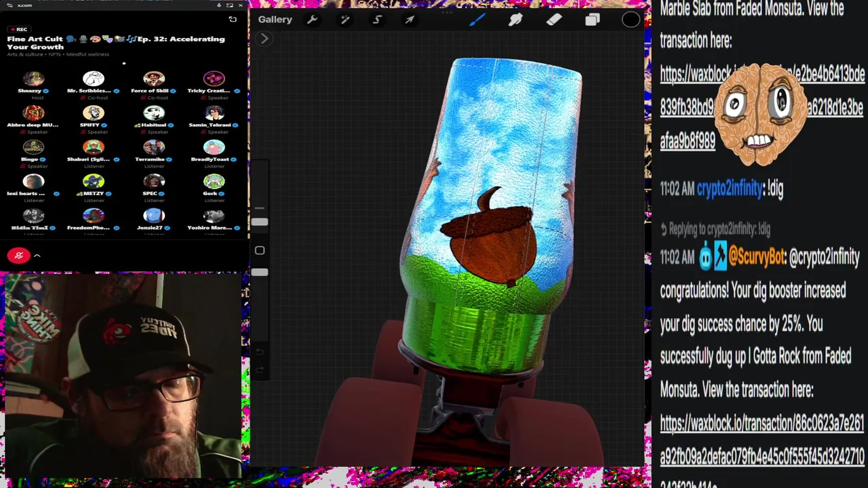The image size is (868, 488).
Task: Open first waxblock transaction link in chat
Action: click(762, 107)
